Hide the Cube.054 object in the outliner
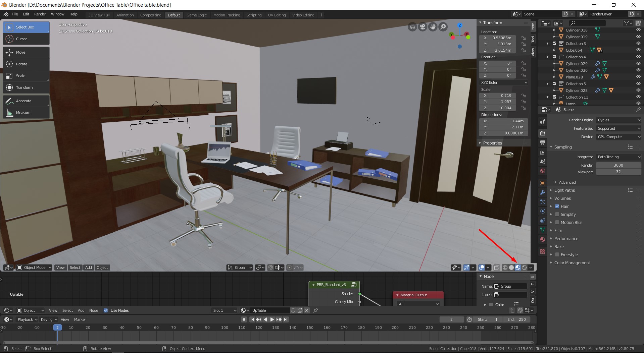 tap(638, 50)
